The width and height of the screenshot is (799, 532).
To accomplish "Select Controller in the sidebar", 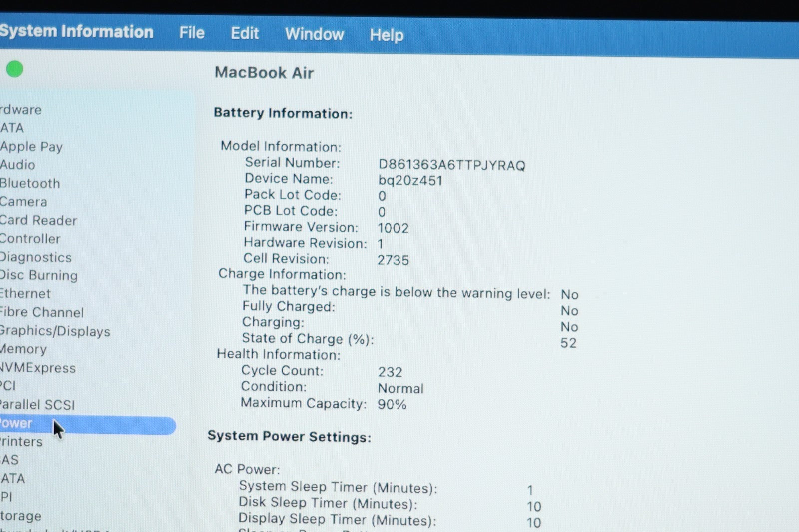I will point(30,239).
